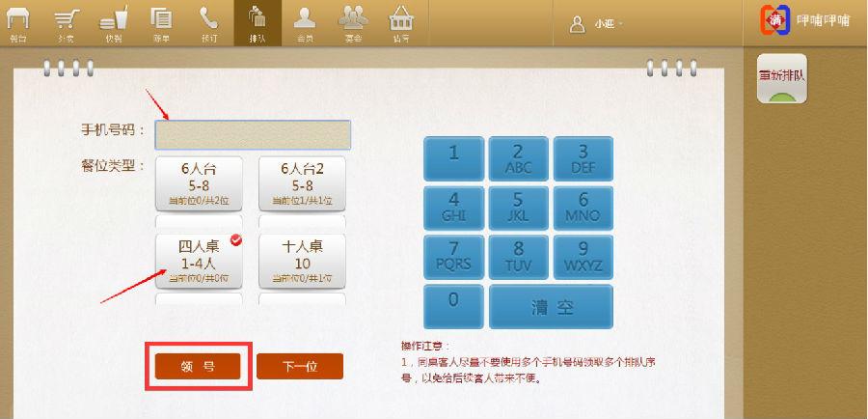This screenshot has height=419, width=868.
Task: Open the 会员 member icon
Action: [305, 24]
